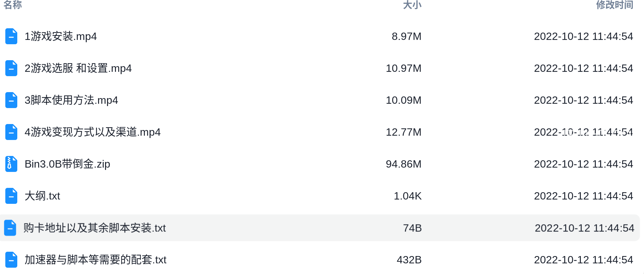Click the file icon for 加速器与脚本等需要的配套.txt
This screenshot has height=274, width=644.
11,260
